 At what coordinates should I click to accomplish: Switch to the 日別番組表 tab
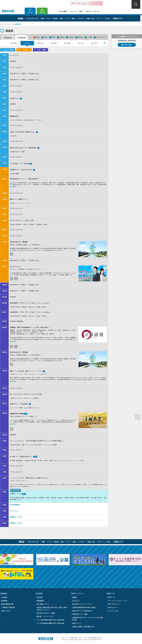click(22, 38)
